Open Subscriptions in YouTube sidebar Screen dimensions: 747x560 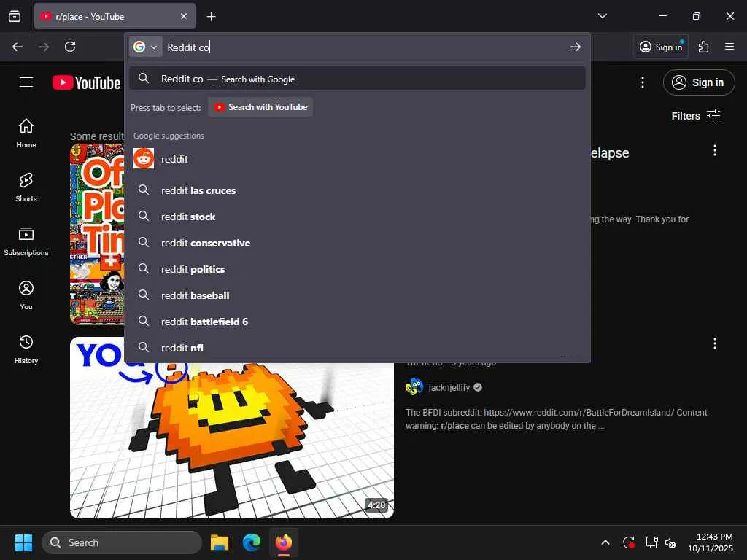tap(26, 241)
